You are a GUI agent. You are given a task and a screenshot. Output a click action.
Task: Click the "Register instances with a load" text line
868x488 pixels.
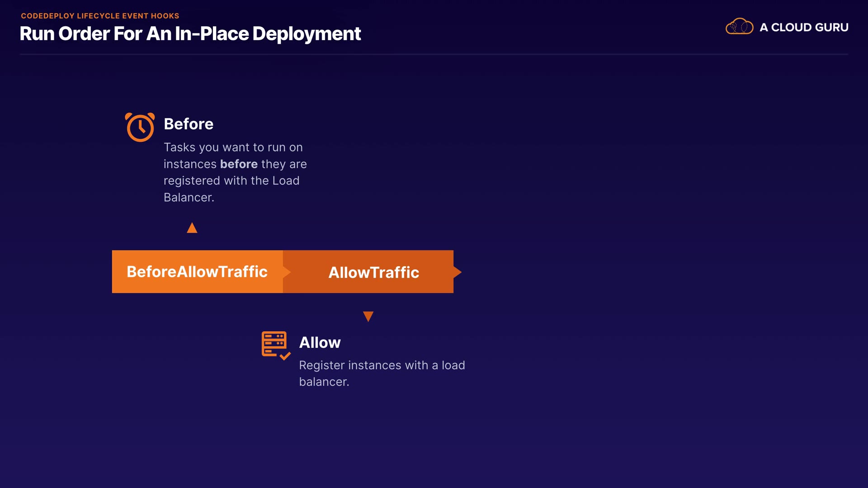(x=382, y=365)
